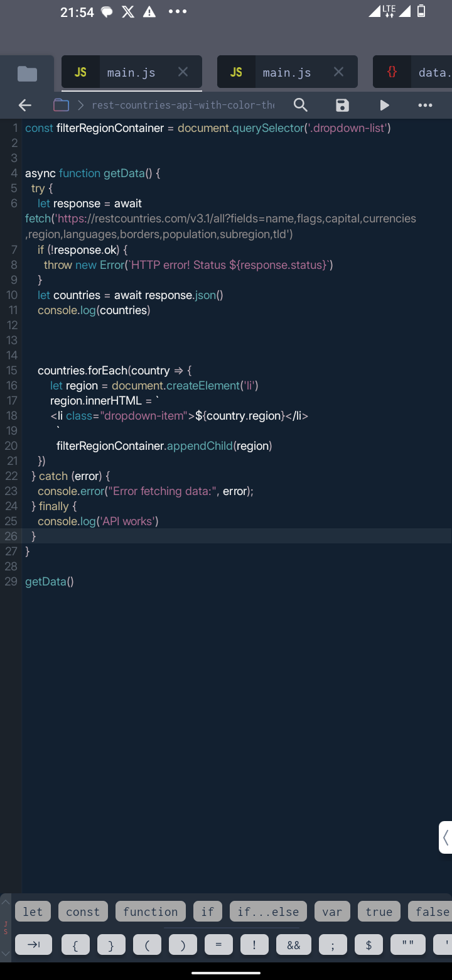Insert the semicolon symbol
This screenshot has height=980, width=452.
pyautogui.click(x=333, y=945)
